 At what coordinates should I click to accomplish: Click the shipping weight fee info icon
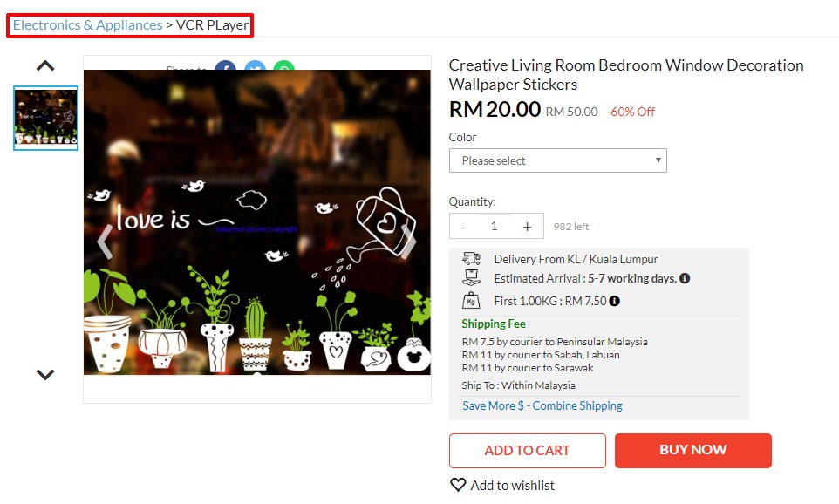pos(614,301)
